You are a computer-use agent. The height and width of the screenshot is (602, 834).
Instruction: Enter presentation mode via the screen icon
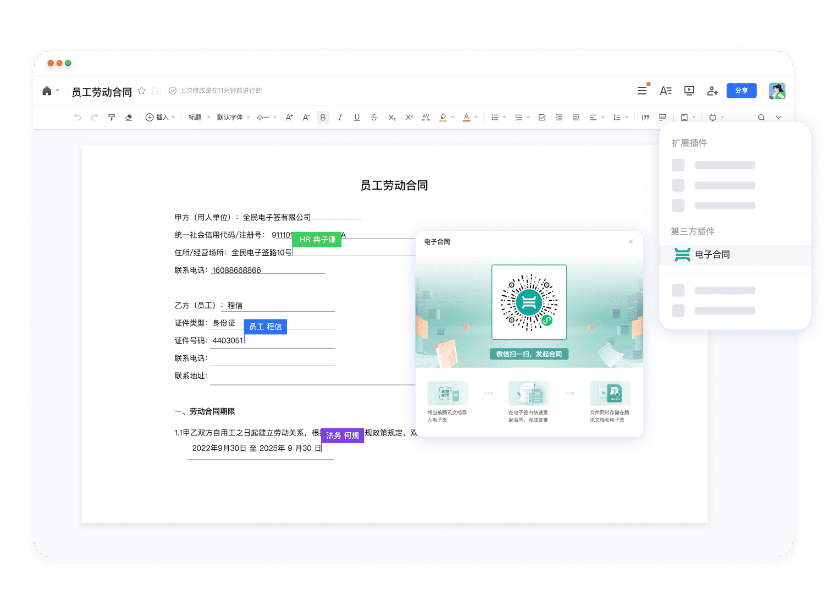coord(689,90)
